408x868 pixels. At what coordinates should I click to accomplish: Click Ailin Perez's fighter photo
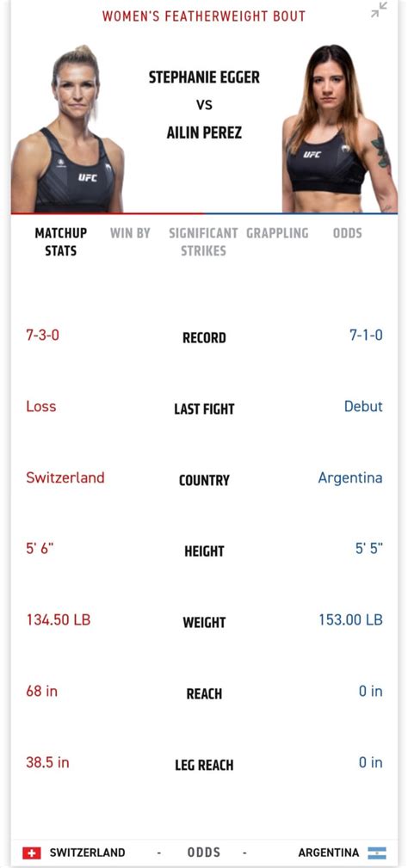339,128
